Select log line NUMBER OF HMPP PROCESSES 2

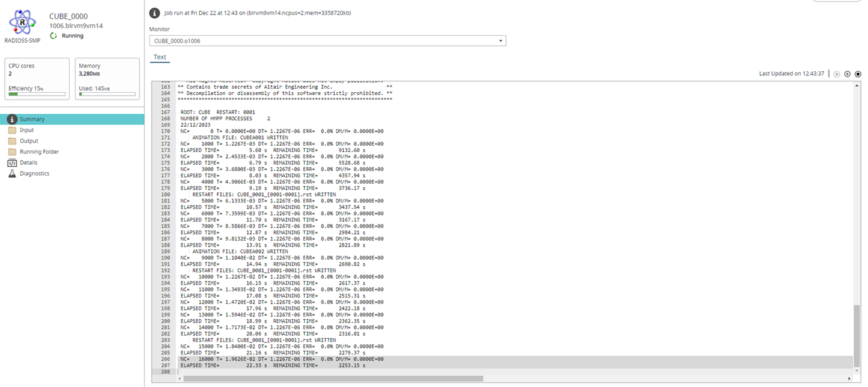click(225, 118)
